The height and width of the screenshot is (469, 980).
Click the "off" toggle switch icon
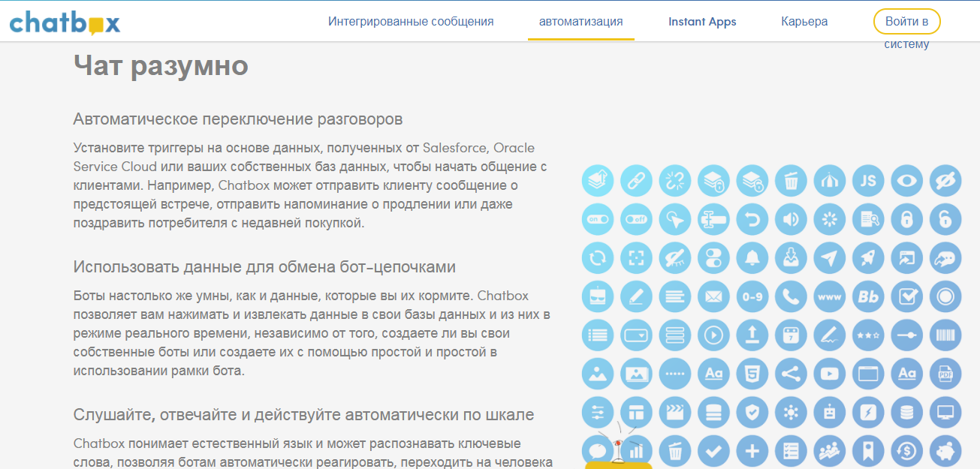click(636, 219)
